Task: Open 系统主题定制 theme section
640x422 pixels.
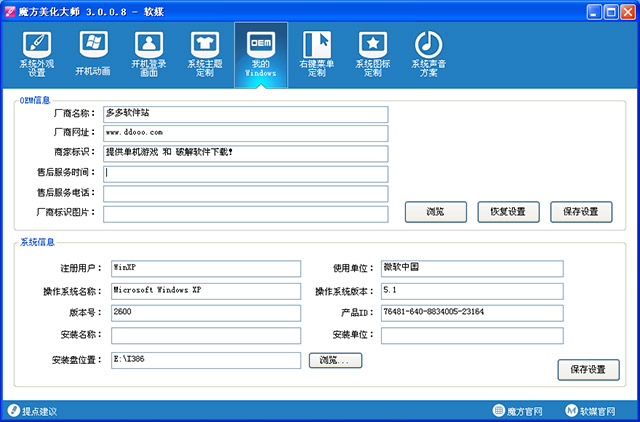Action: [205, 54]
